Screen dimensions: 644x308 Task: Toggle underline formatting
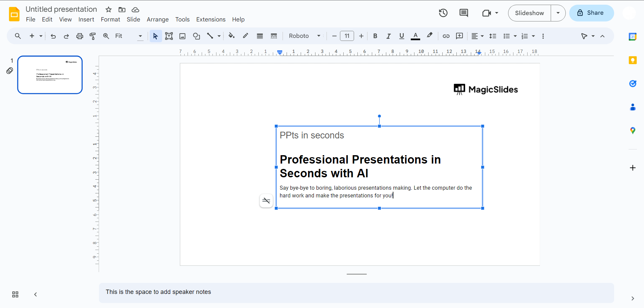coord(402,36)
